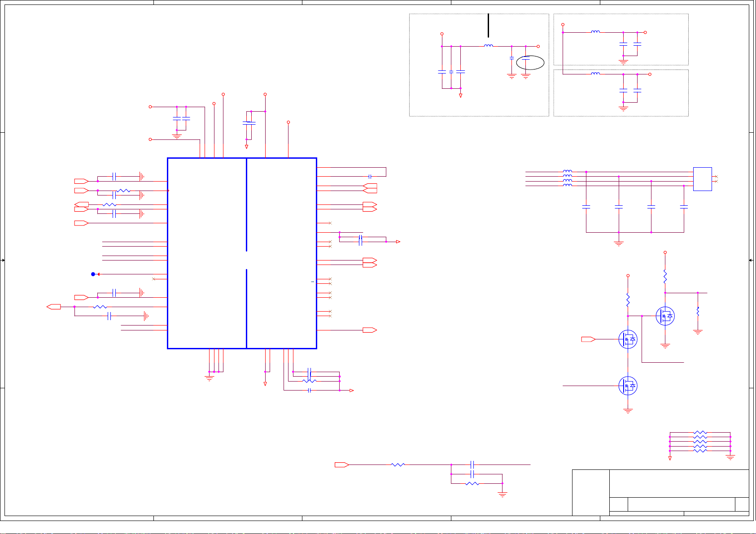Select the left half of the large blue IC block
756x534 pixels.
pyautogui.click(x=207, y=253)
